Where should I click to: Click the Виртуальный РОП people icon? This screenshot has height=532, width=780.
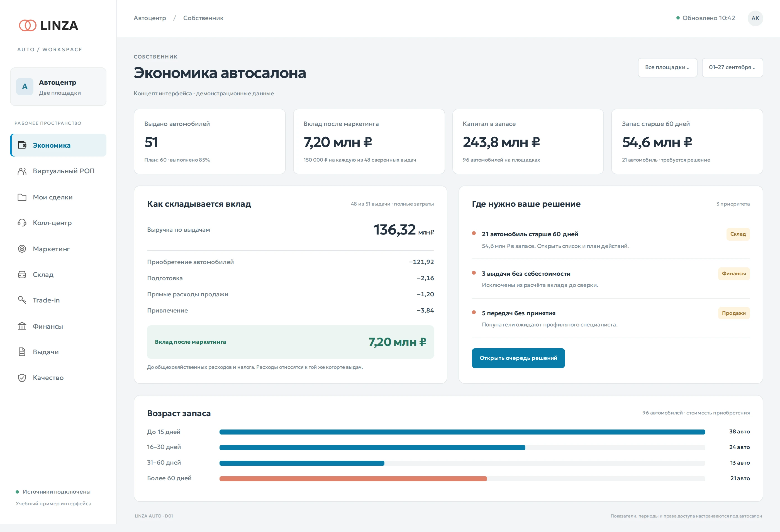22,171
